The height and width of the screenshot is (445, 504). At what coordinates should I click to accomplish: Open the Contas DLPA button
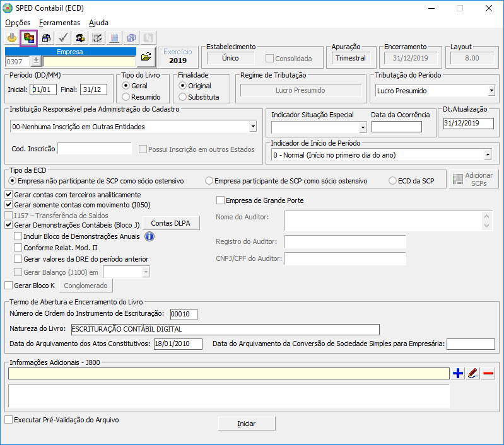(171, 223)
